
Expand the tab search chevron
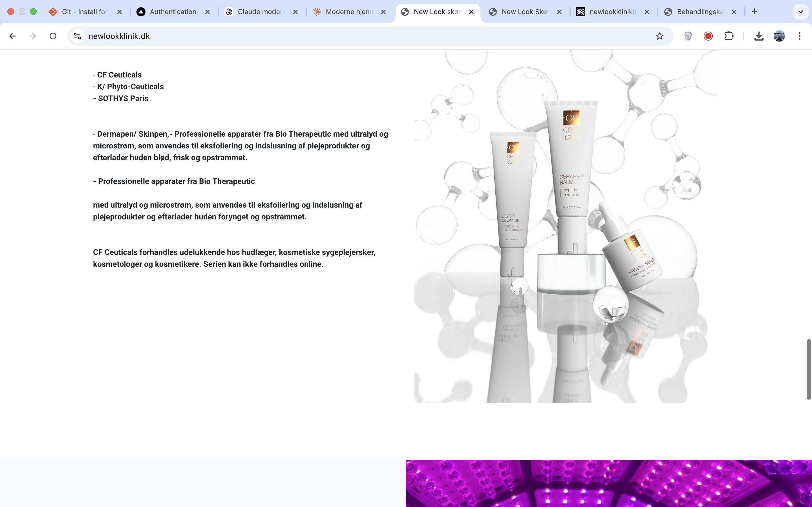[x=801, y=12]
